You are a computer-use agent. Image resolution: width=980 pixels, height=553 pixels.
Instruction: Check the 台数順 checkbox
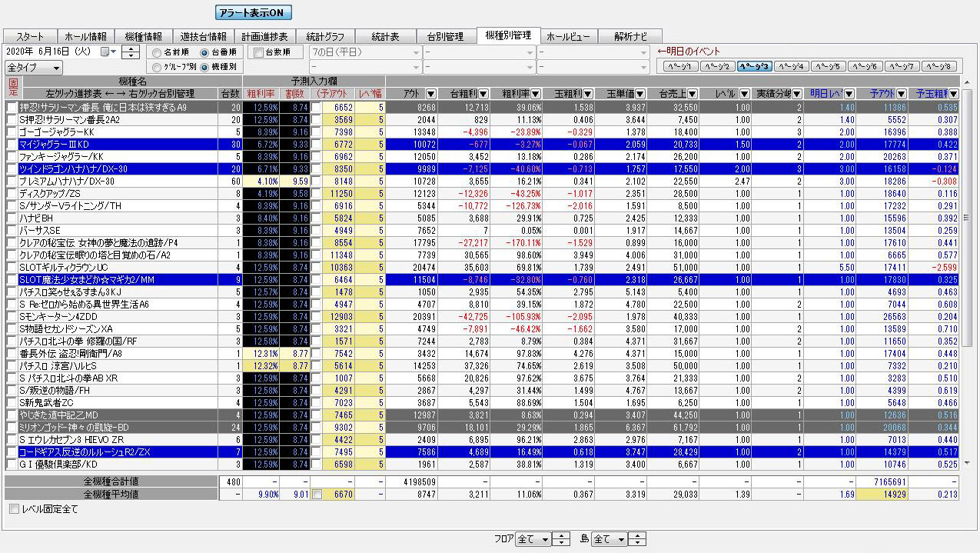click(x=258, y=53)
